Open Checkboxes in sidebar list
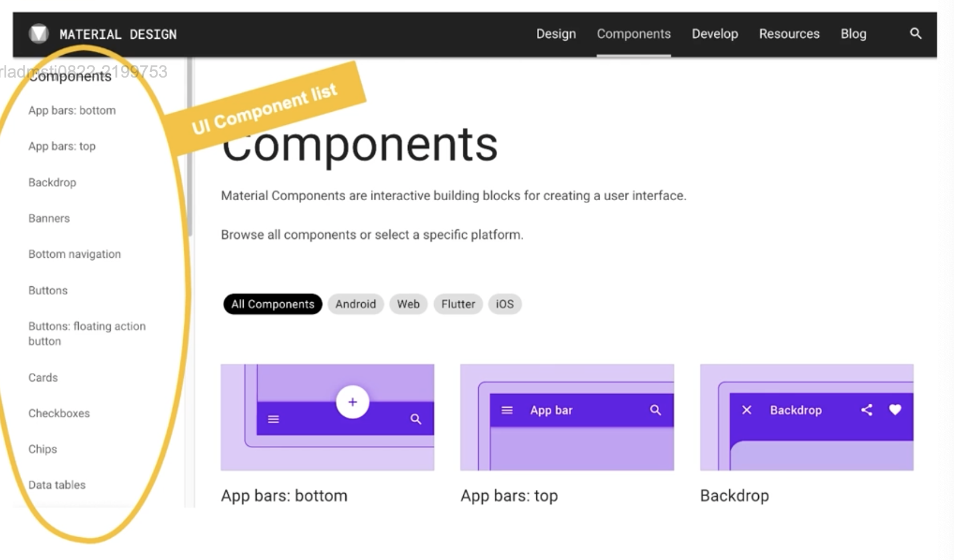Viewport: 954px width, 560px height. point(59,413)
